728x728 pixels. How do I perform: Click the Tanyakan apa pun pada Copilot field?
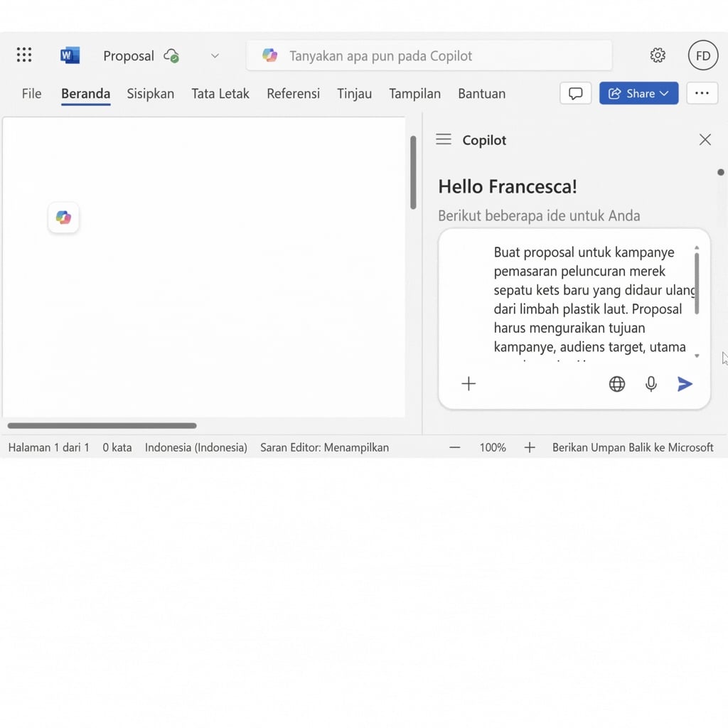pyautogui.click(x=429, y=55)
